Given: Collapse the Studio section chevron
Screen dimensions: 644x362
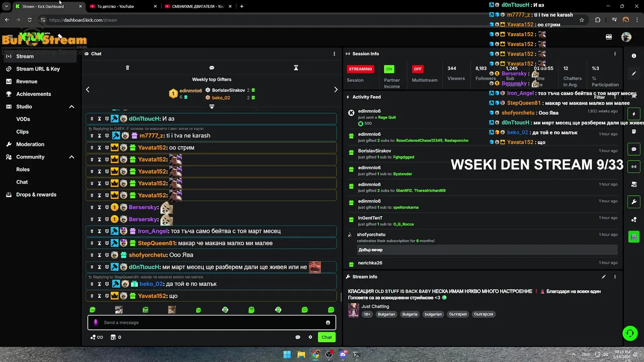Looking at the screenshot, I should click(x=71, y=107).
